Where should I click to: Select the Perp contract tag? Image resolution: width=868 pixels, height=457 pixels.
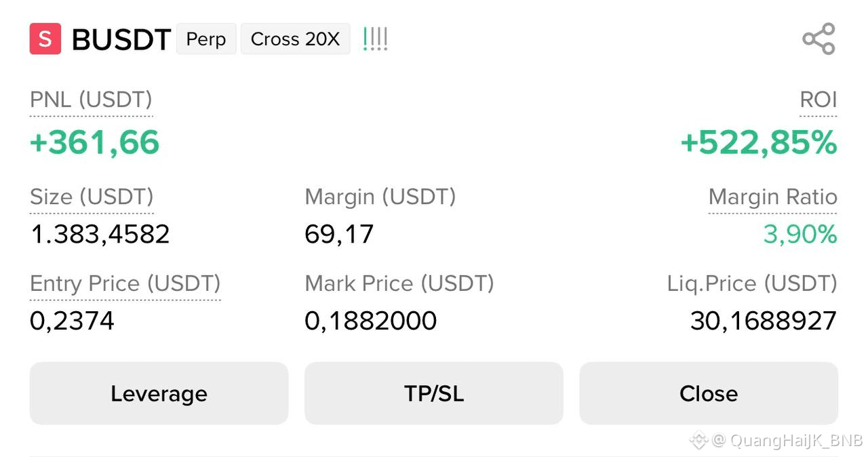(206, 39)
